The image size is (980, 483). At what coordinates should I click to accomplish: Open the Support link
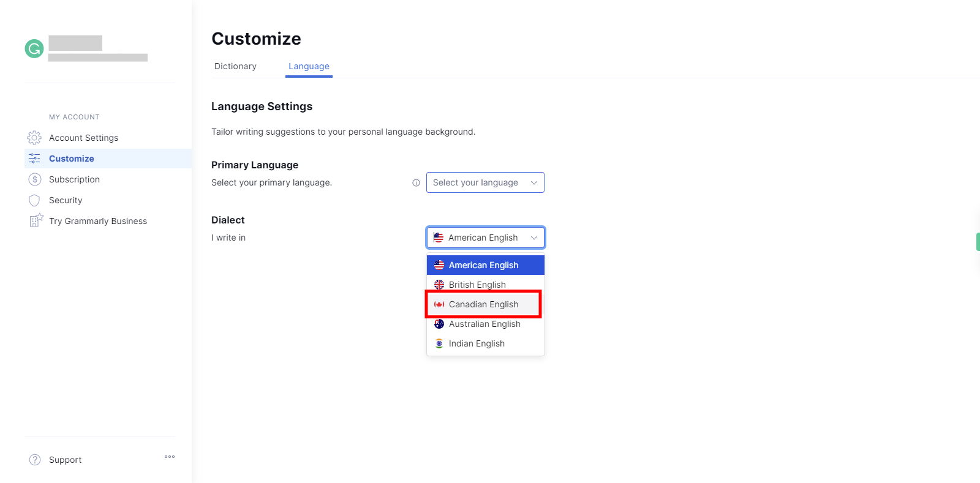[65, 460]
